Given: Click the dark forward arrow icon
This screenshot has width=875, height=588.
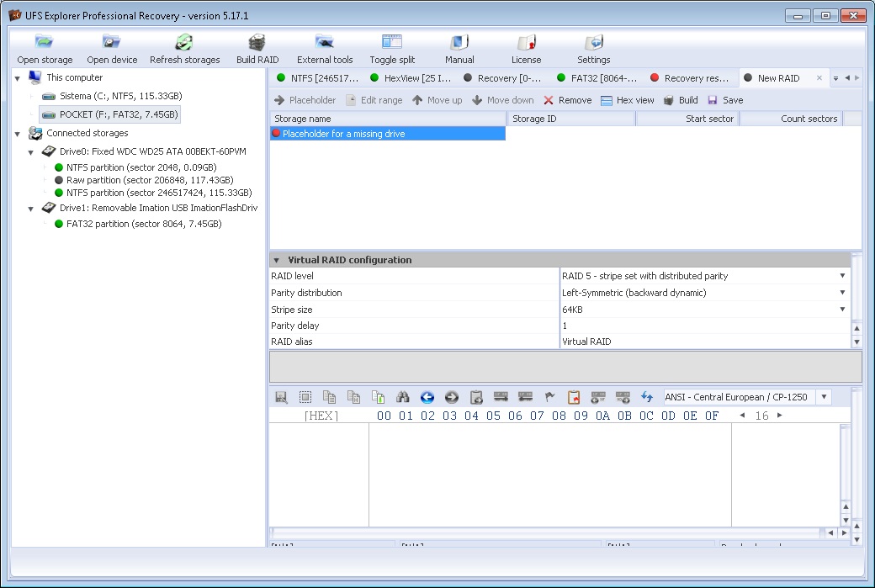Looking at the screenshot, I should pyautogui.click(x=452, y=397).
